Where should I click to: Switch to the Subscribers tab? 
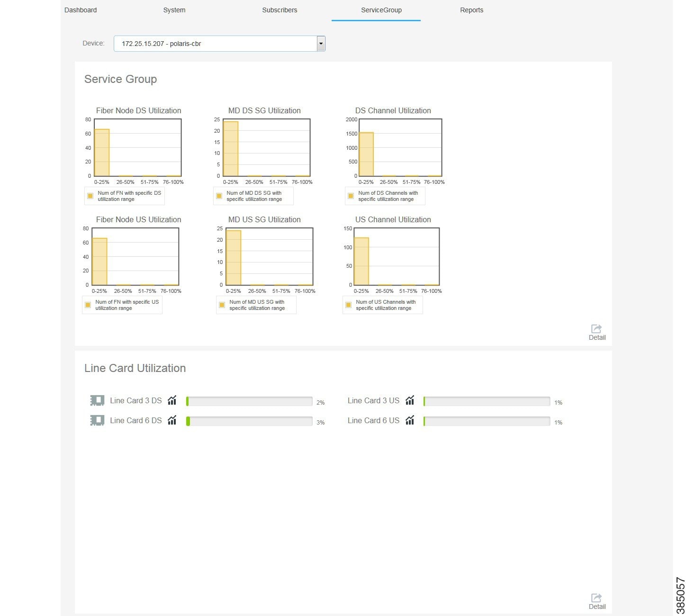[x=280, y=10]
